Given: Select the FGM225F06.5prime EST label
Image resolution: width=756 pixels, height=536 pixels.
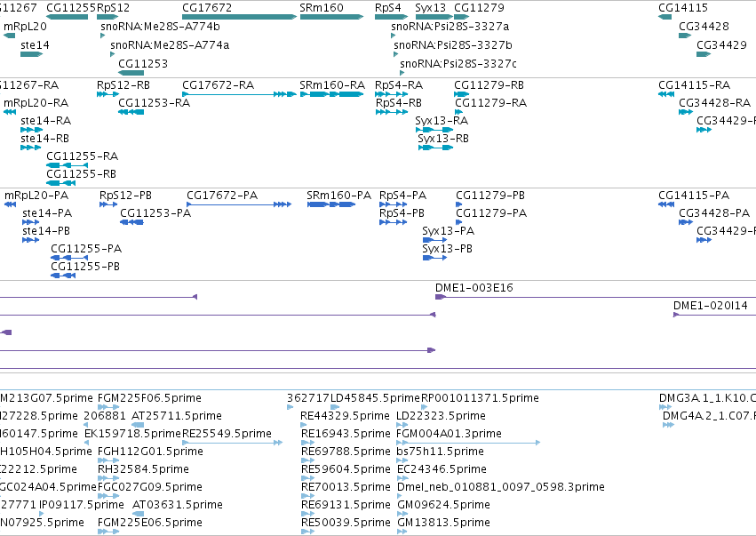Looking at the screenshot, I should pyautogui.click(x=149, y=398).
